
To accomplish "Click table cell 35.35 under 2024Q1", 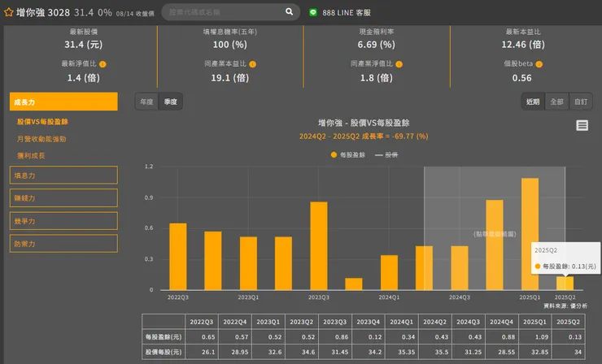I will [402, 352].
